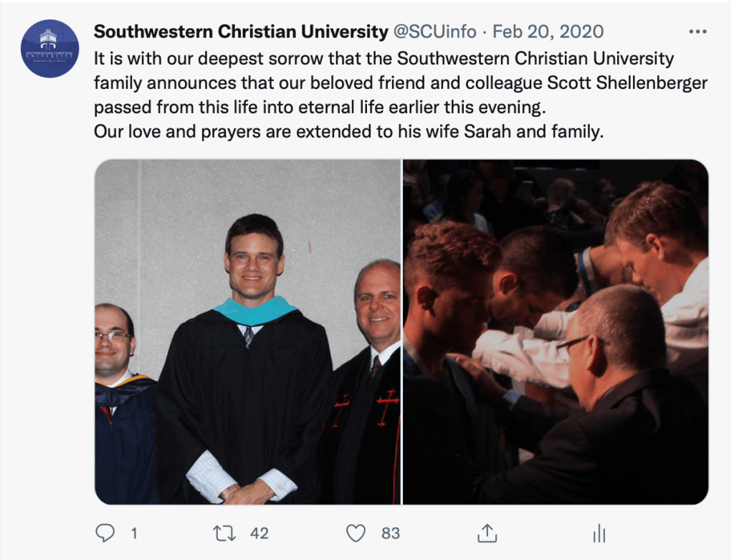This screenshot has height=560, width=734.
Task: Click the reply count of 1
Action: tap(133, 533)
